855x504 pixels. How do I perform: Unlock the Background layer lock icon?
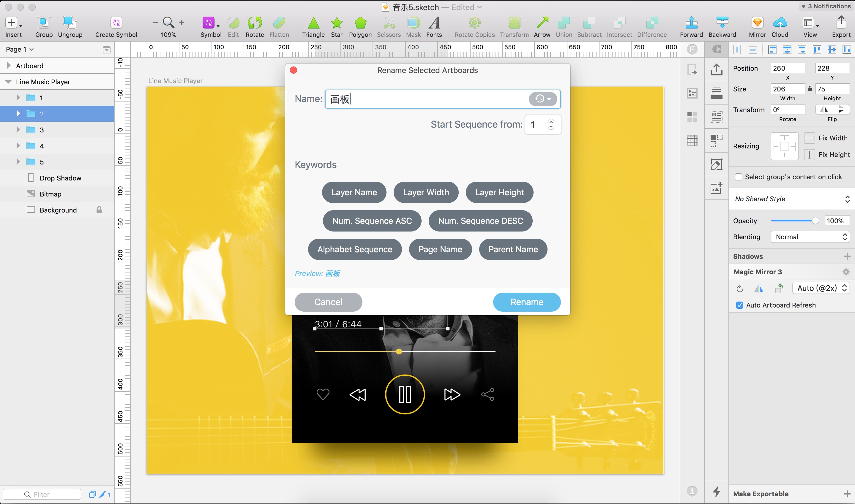[x=99, y=210]
